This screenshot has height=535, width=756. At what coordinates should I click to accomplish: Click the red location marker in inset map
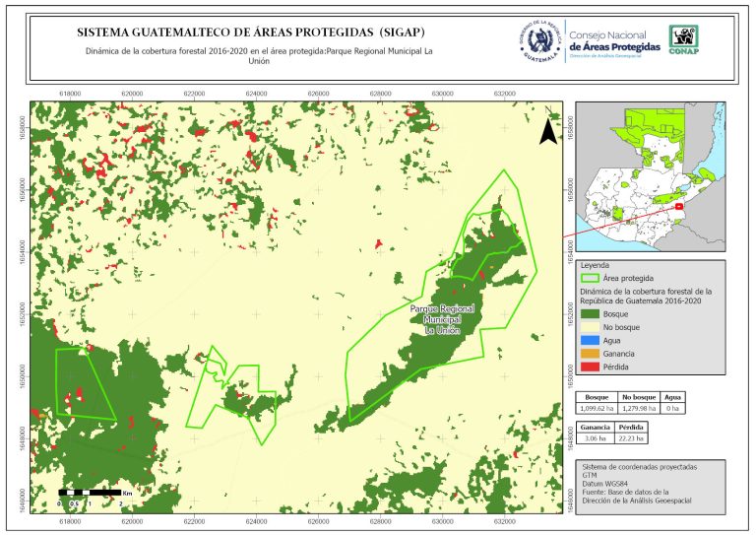pyautogui.click(x=679, y=206)
